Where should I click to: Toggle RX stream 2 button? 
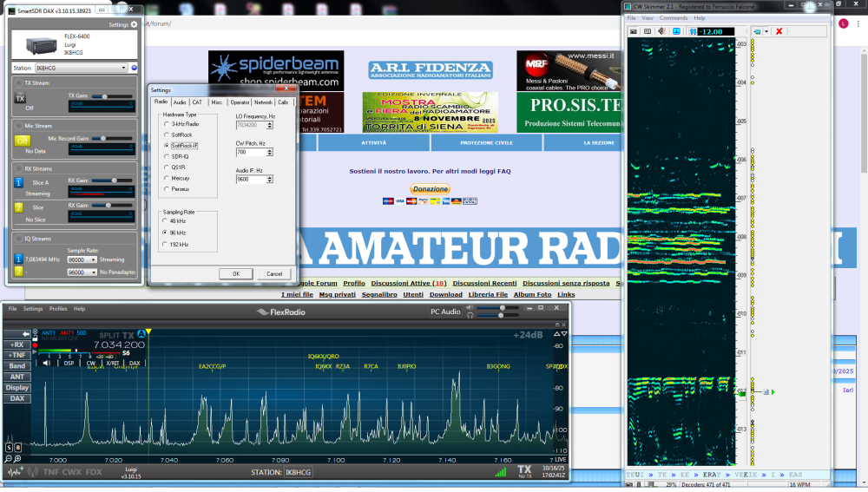(x=18, y=207)
